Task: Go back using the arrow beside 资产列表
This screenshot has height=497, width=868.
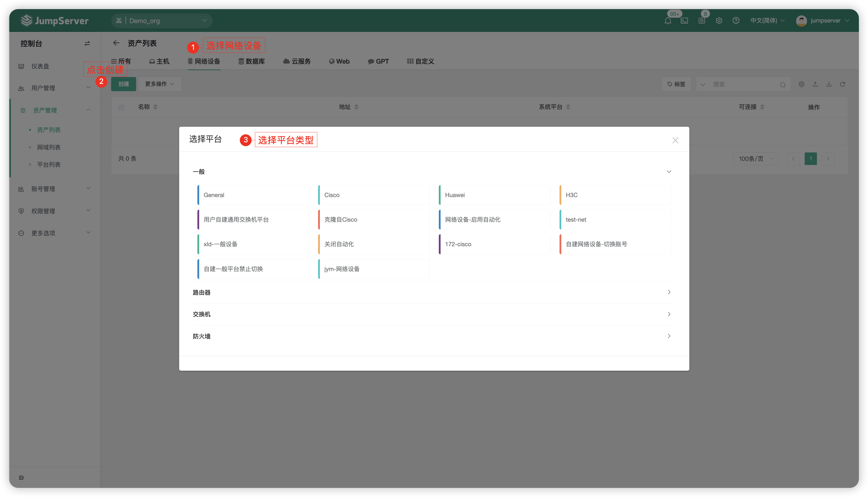Action: [116, 43]
